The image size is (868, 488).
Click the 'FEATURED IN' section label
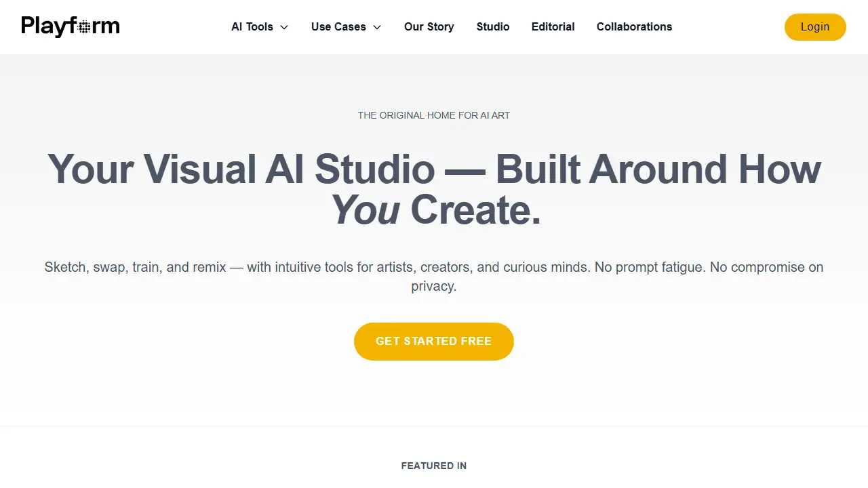tap(434, 466)
